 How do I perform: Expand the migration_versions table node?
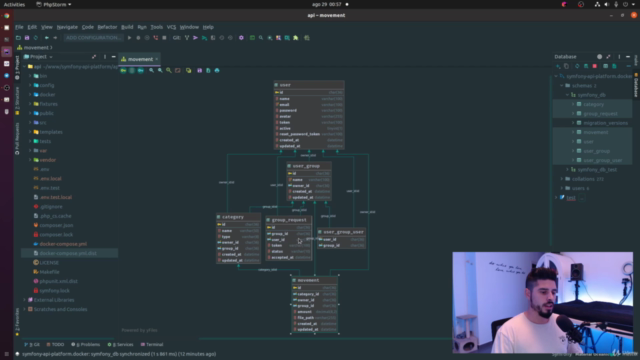[573, 123]
